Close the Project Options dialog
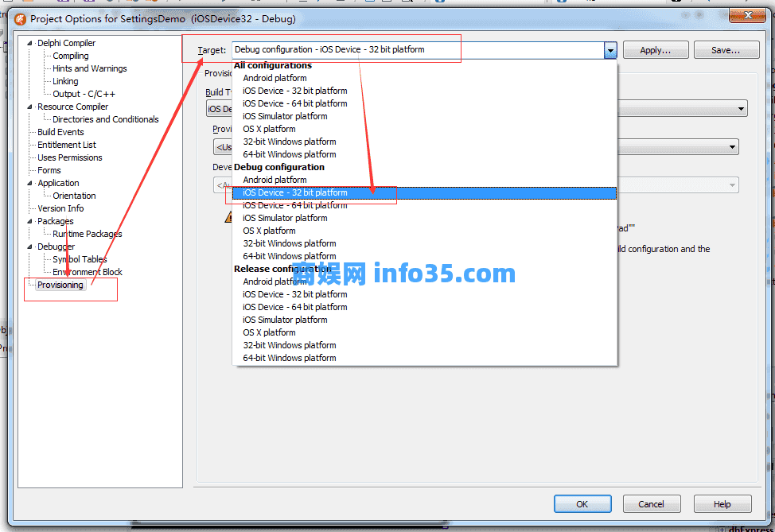Viewport: 775px width, 532px height. 748,15
